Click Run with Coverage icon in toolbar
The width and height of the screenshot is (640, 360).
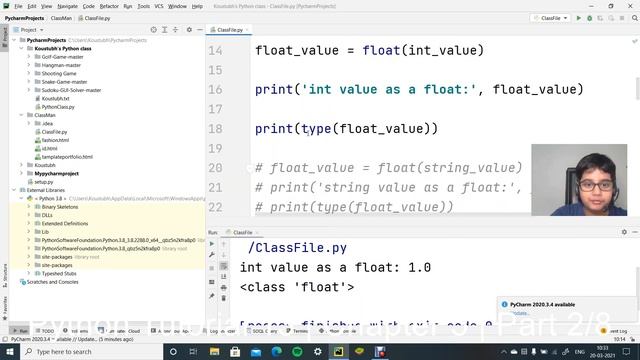(600, 18)
